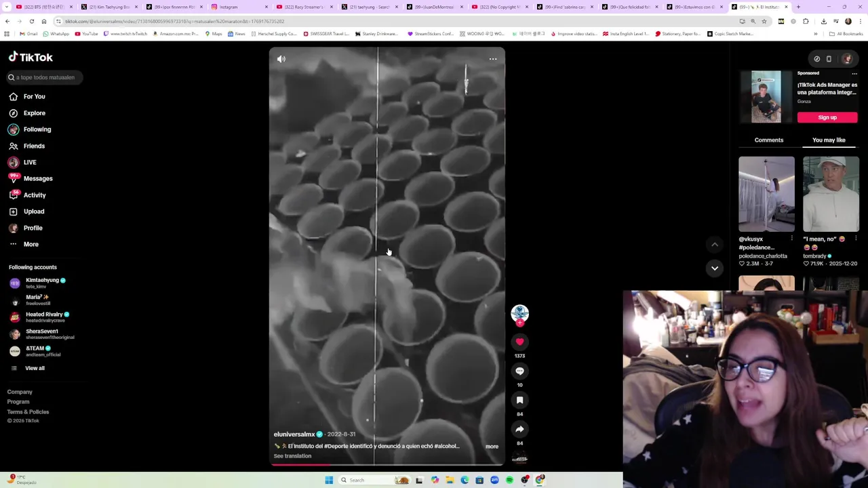Open the YouTube bookmark
868x488 pixels.
click(x=87, y=34)
